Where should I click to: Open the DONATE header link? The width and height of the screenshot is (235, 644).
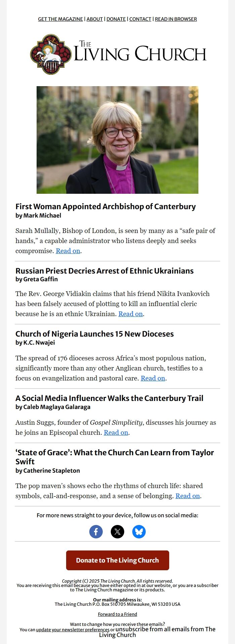coord(116,19)
